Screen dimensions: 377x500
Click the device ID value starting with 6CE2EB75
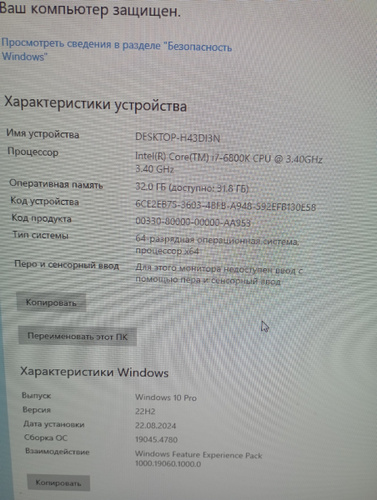[x=225, y=205]
